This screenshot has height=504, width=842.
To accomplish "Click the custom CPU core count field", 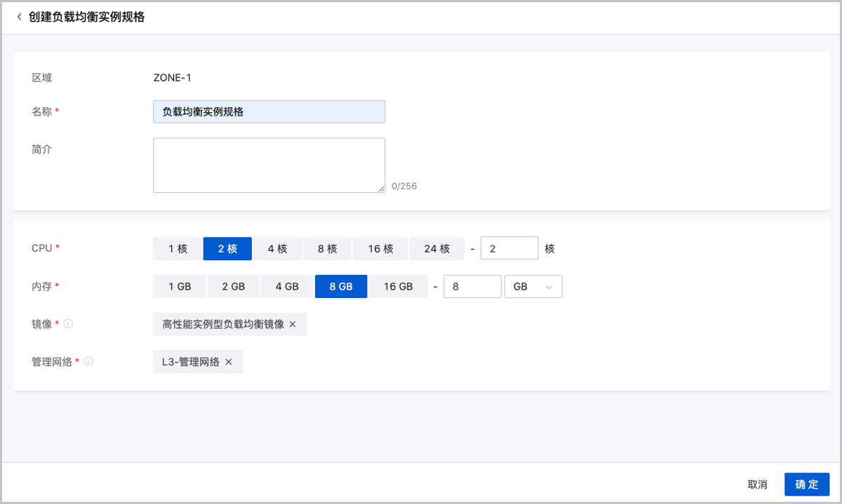I will [x=509, y=249].
